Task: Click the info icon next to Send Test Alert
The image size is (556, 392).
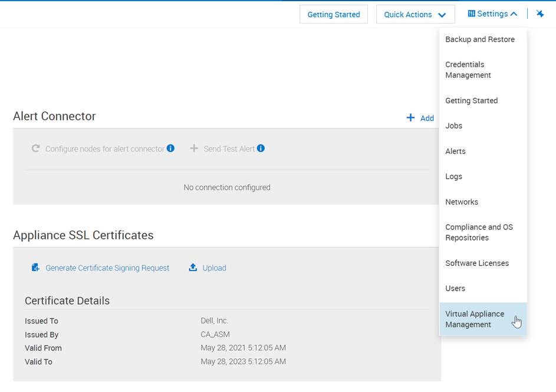Action: (259, 148)
